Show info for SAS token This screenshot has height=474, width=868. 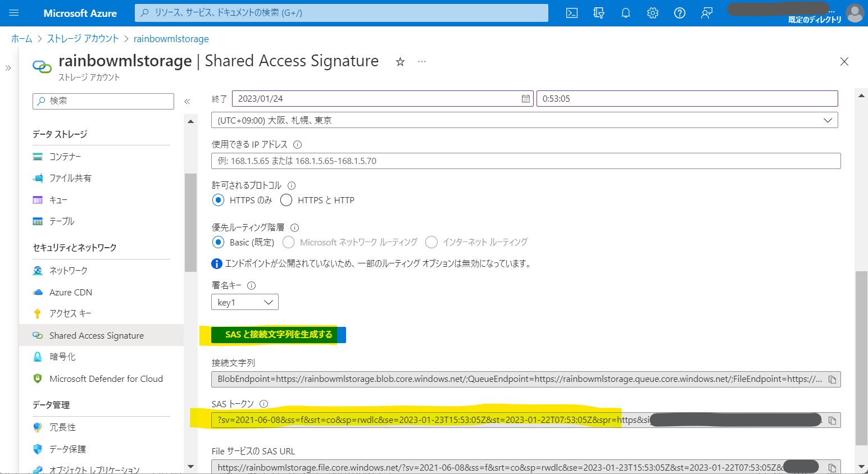264,404
